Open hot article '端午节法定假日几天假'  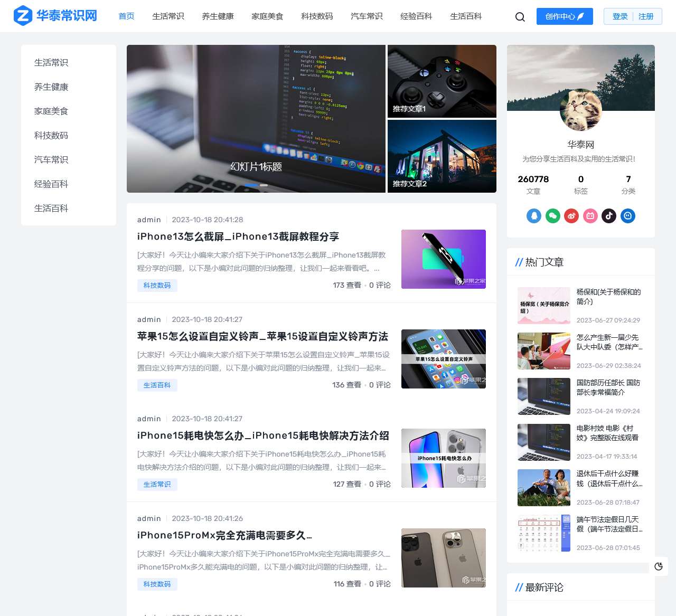pyautogui.click(x=609, y=524)
